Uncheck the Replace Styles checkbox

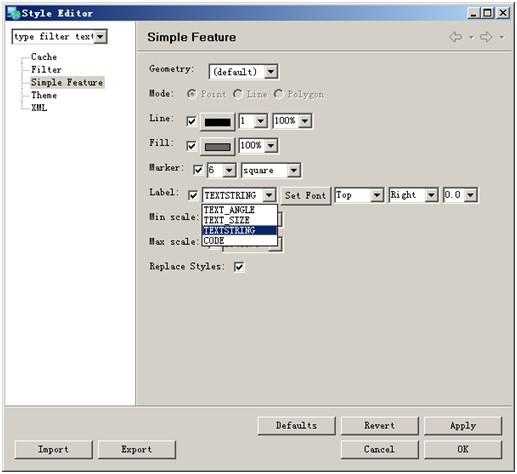[x=239, y=267]
